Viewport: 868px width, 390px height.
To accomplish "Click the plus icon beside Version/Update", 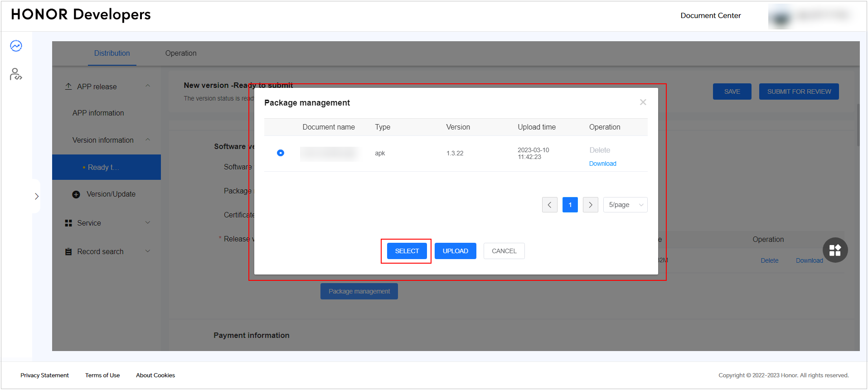I will pyautogui.click(x=76, y=194).
